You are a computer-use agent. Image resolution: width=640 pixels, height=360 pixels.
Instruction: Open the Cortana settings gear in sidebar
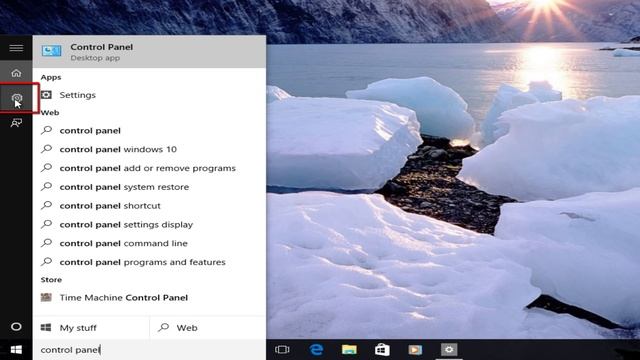pos(17,98)
